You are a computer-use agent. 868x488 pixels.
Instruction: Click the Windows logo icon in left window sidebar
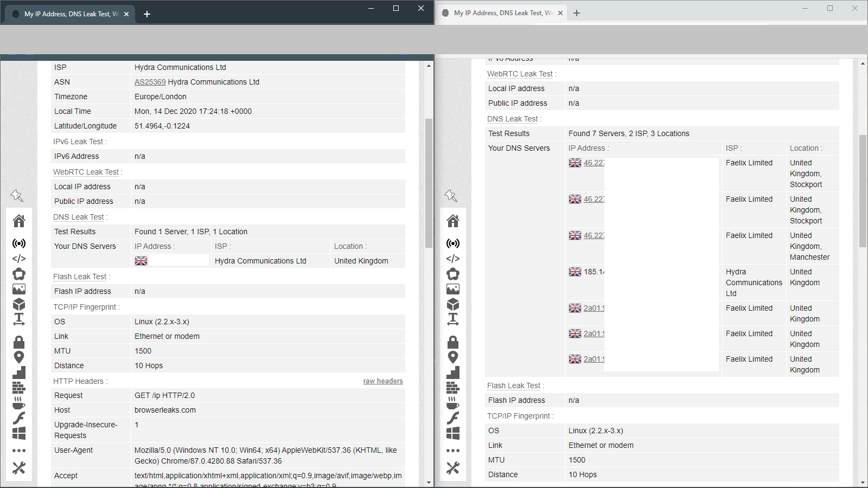pos(19,433)
